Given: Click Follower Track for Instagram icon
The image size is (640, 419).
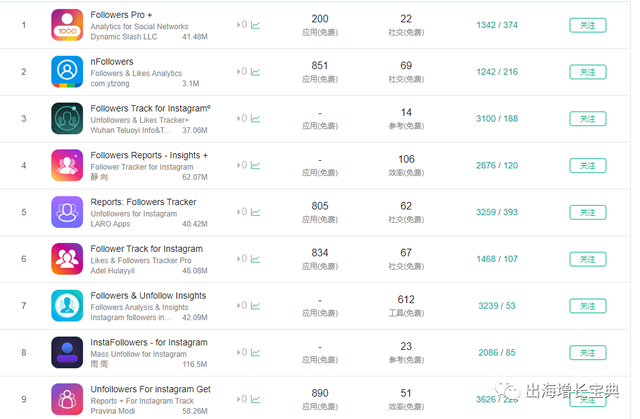Looking at the screenshot, I should click(67, 259).
